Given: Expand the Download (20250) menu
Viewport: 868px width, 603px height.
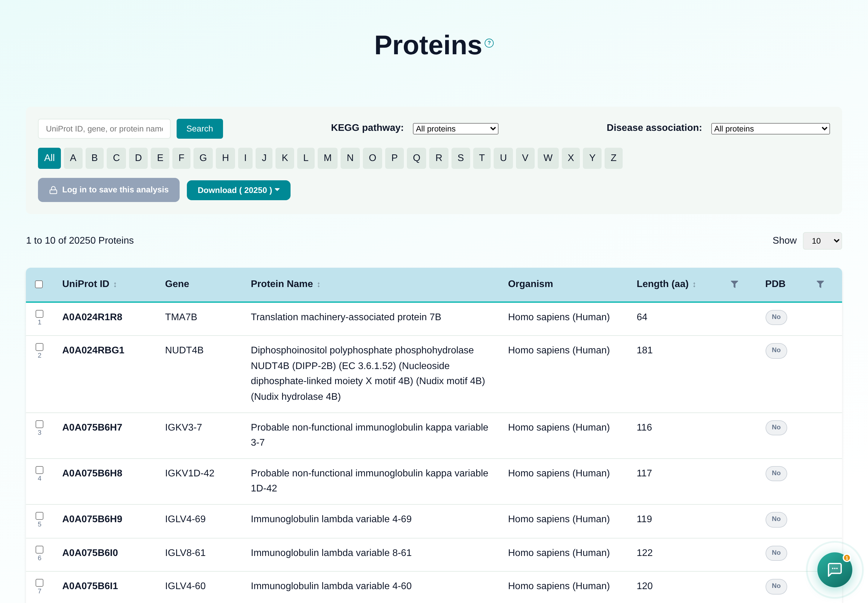Looking at the screenshot, I should point(238,190).
